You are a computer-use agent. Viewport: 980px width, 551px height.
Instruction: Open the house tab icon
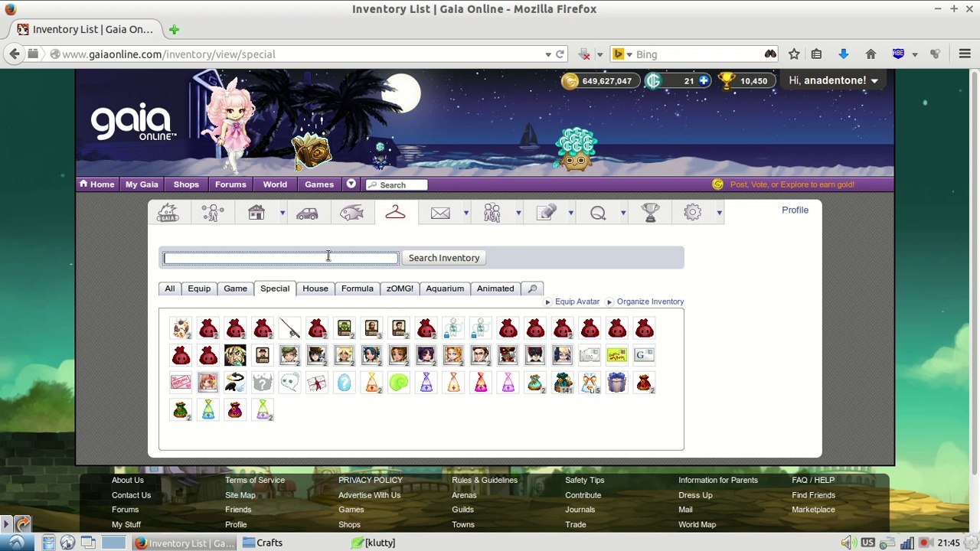(x=256, y=213)
